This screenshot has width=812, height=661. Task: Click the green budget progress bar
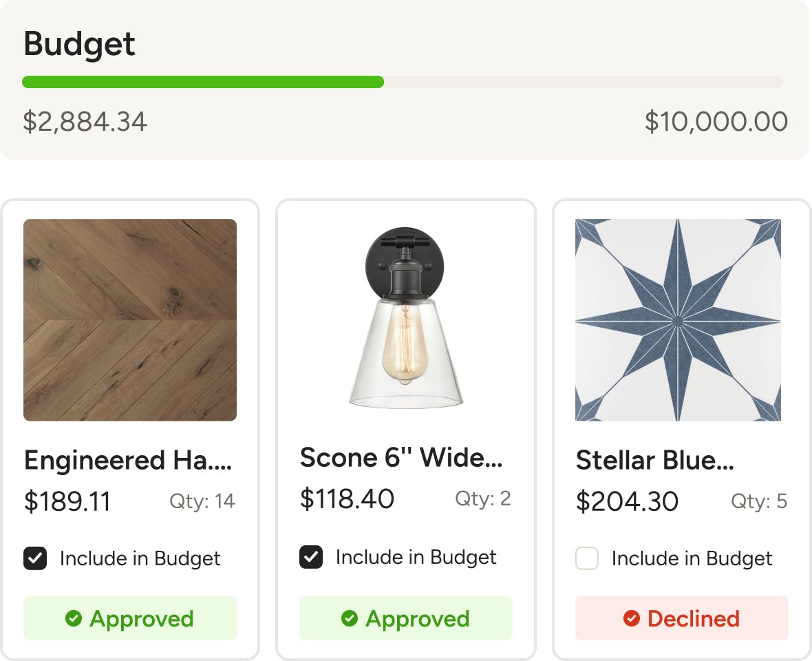pos(203,82)
